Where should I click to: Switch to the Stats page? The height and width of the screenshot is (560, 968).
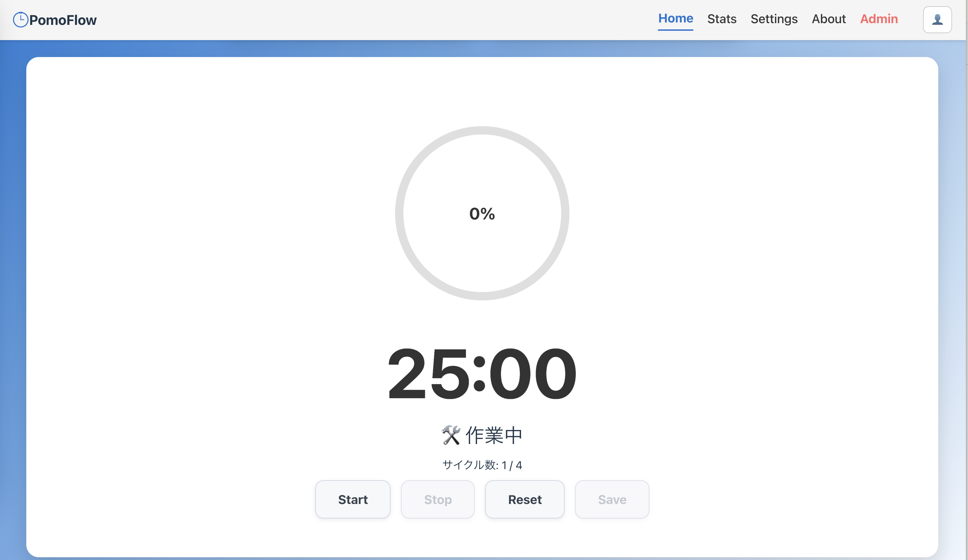(722, 18)
